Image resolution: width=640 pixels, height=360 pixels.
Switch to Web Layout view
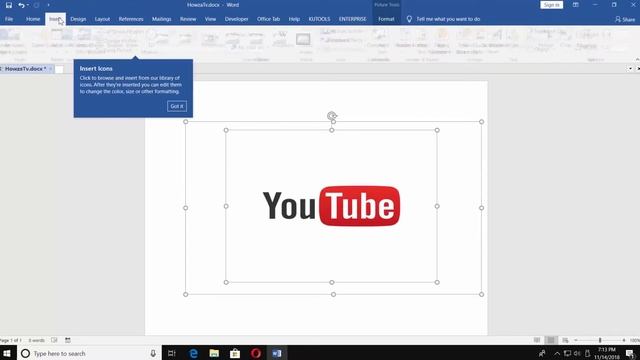pyautogui.click(x=565, y=340)
